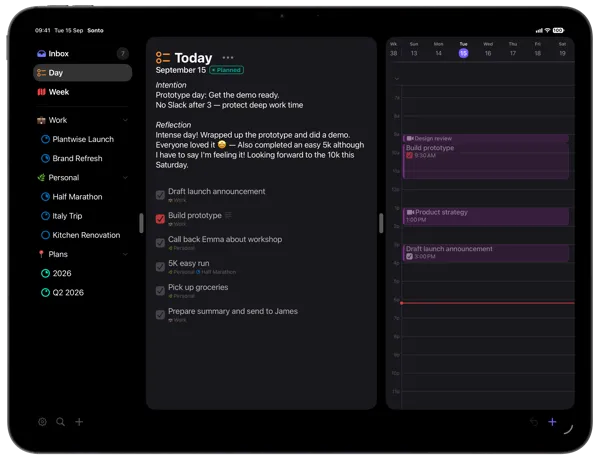Open Build prototype calendar block
This screenshot has height=460, width=600.
pyautogui.click(x=486, y=161)
